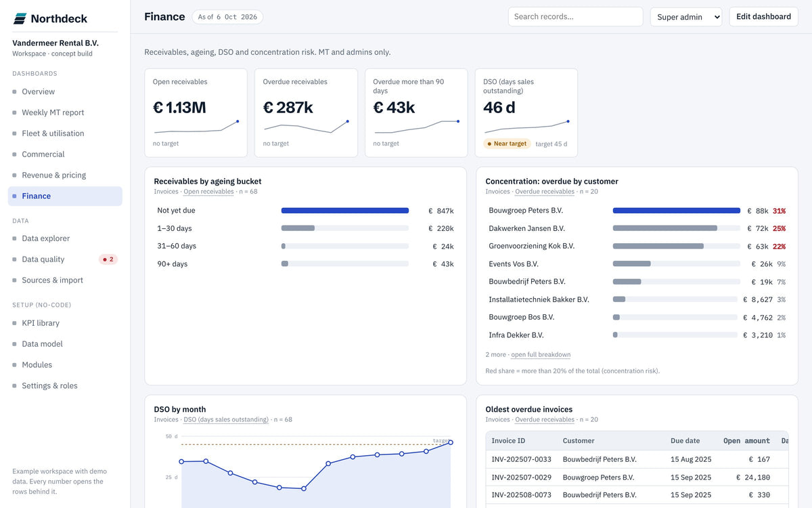Click the 15 Aug 2025 due date cell

(x=690, y=459)
